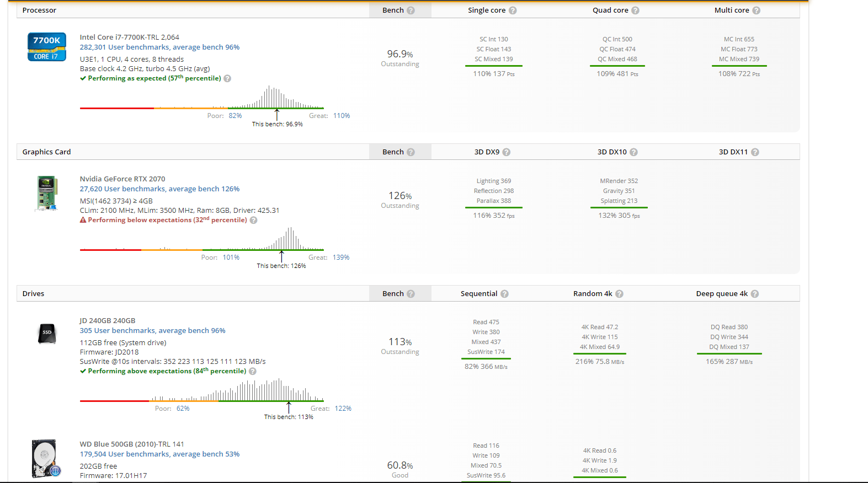Click the '216% 75.8 MB/s' random 4k result
Viewport: 868px width, 483px height.
click(600, 362)
